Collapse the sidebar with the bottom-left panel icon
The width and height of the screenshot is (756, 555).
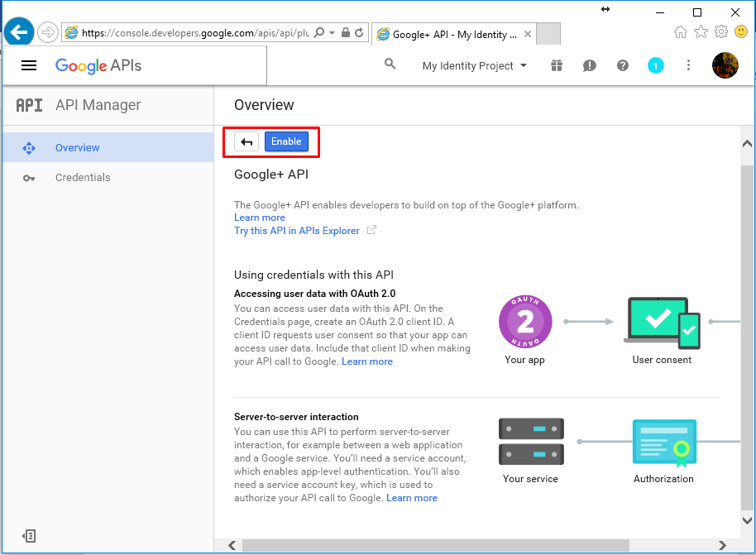(x=29, y=536)
